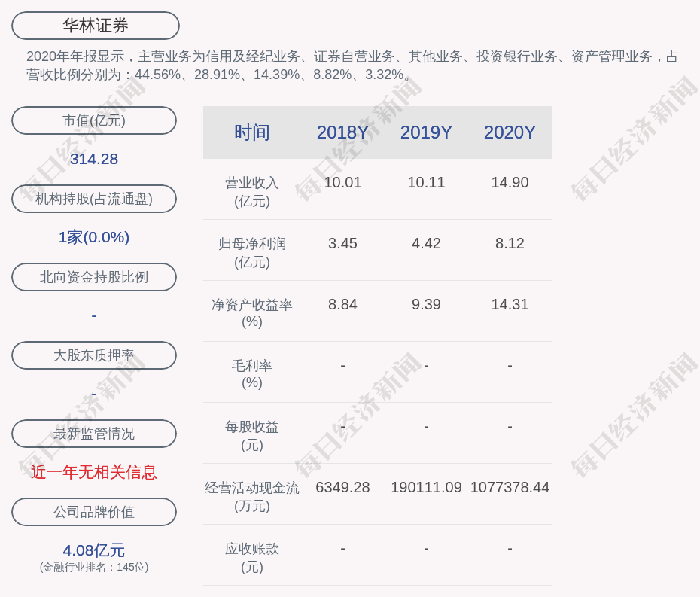Click the 2018Y column header
This screenshot has width=700, height=597.
tap(342, 132)
